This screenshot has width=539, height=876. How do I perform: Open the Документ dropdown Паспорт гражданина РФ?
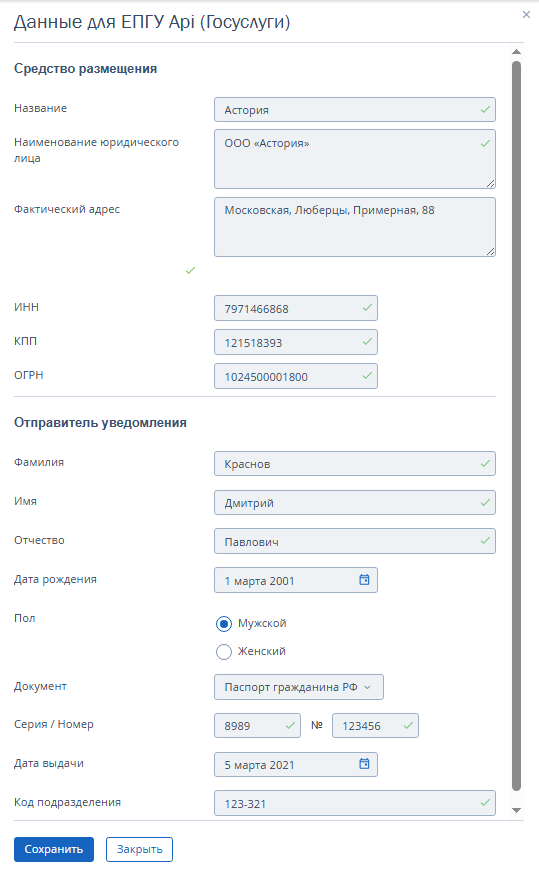[x=299, y=687]
